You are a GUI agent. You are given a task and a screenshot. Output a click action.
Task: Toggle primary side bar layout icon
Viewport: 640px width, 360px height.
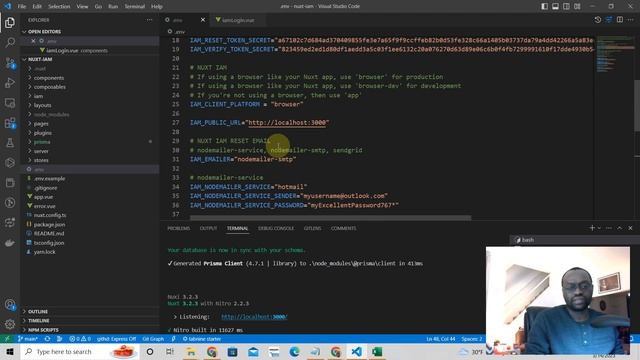coord(544,6)
